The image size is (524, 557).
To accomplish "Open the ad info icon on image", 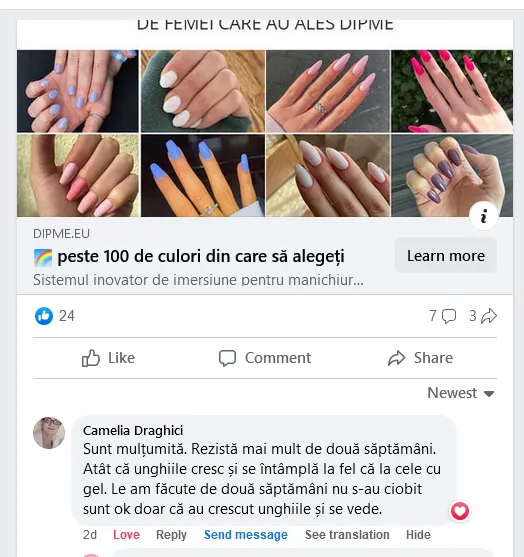I will click(x=483, y=216).
